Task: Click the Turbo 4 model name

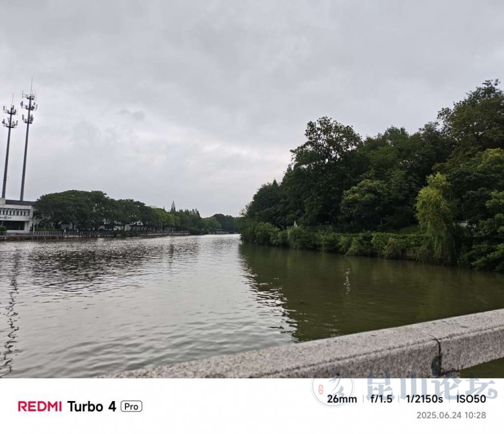Action: click(x=92, y=406)
